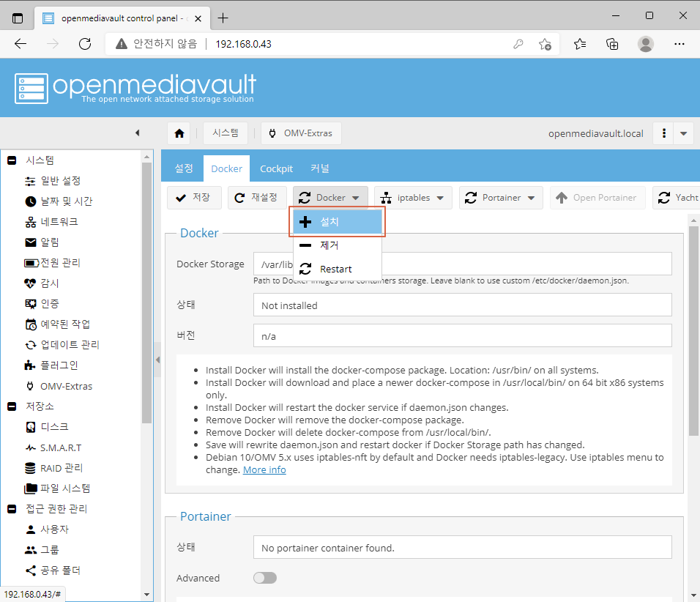Click the sidebar vertical scrollbar
The image size is (700, 602).
coord(147,293)
